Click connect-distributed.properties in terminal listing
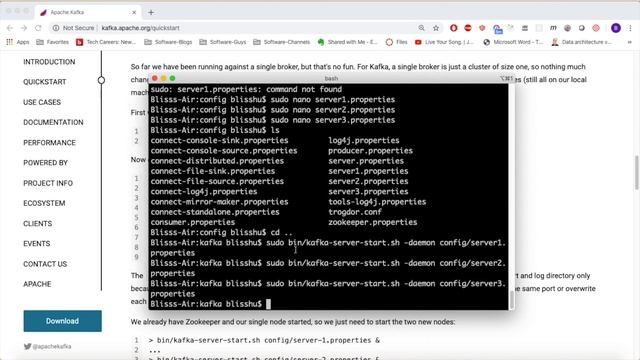The height and width of the screenshot is (360, 640). click(x=217, y=161)
